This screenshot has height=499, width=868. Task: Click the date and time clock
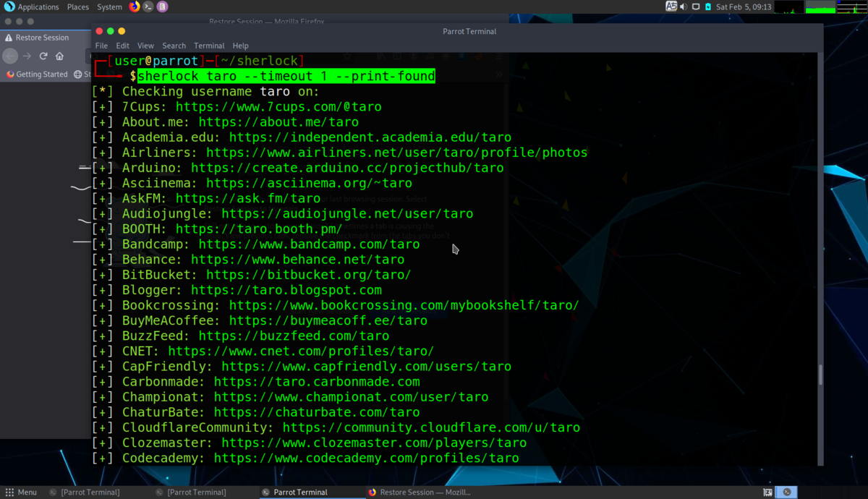tap(744, 7)
